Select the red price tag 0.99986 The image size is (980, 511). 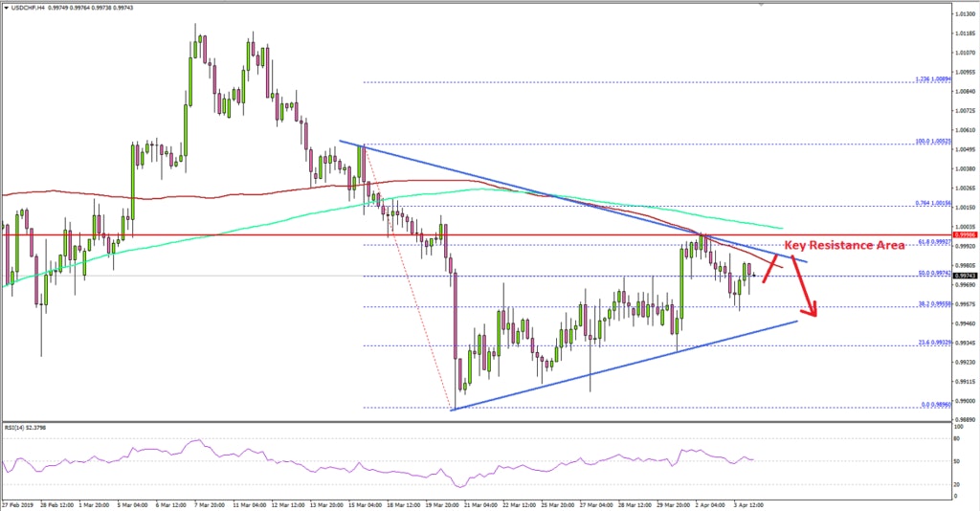[966, 235]
